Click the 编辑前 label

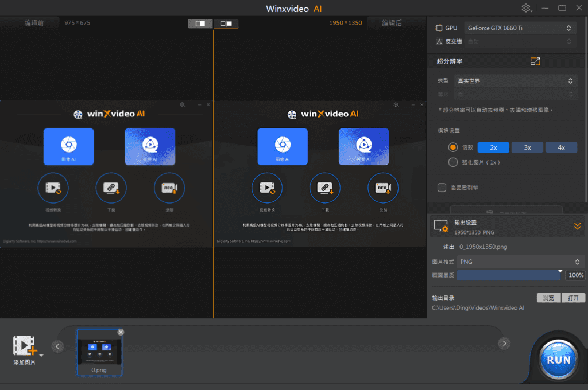pyautogui.click(x=34, y=23)
